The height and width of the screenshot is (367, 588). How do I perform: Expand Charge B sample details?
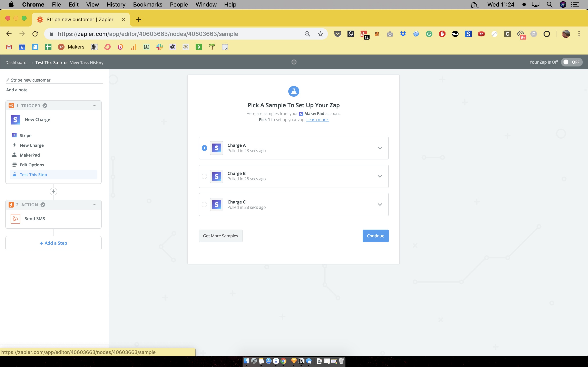click(380, 176)
